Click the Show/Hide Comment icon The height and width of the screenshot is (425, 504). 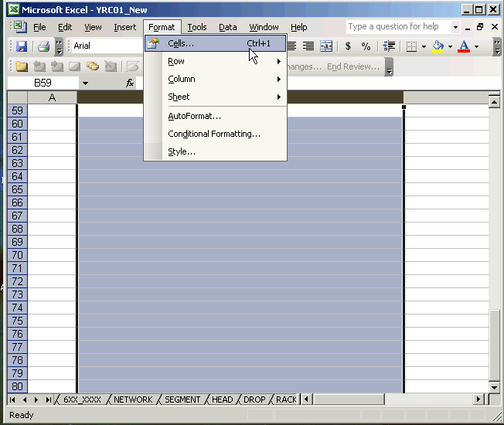(x=74, y=66)
